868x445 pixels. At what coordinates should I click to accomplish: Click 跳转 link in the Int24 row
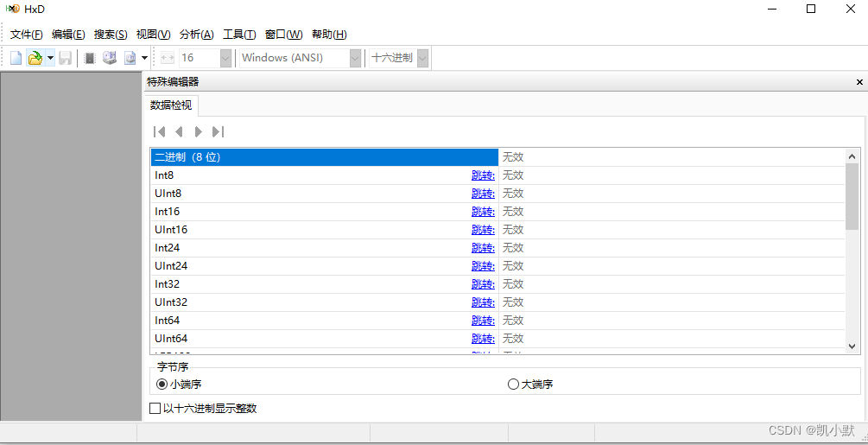484,248
